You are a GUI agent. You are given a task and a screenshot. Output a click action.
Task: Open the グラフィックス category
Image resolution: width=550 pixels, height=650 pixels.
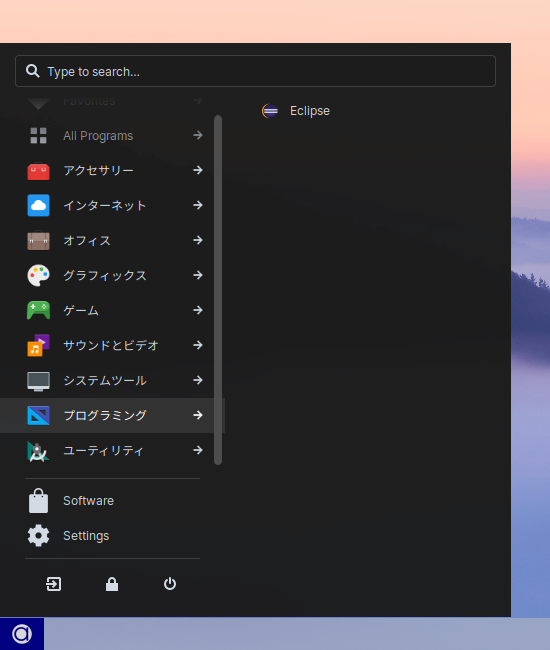pyautogui.click(x=112, y=276)
